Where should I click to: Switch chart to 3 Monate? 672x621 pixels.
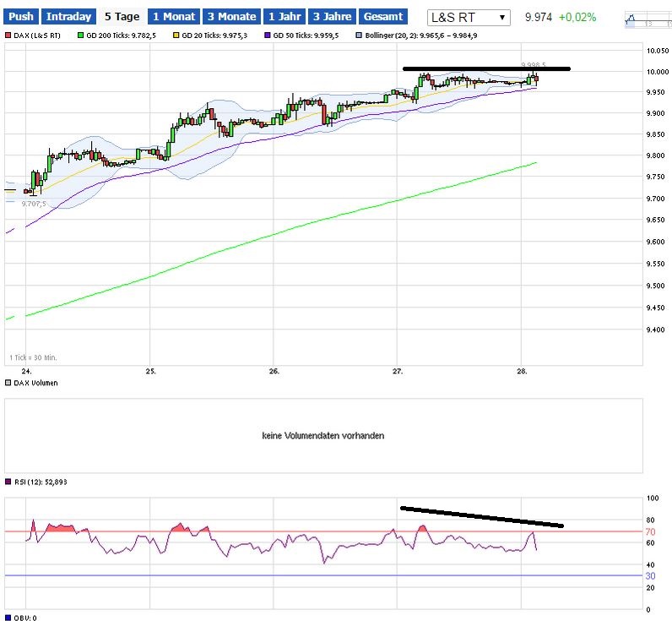click(232, 17)
